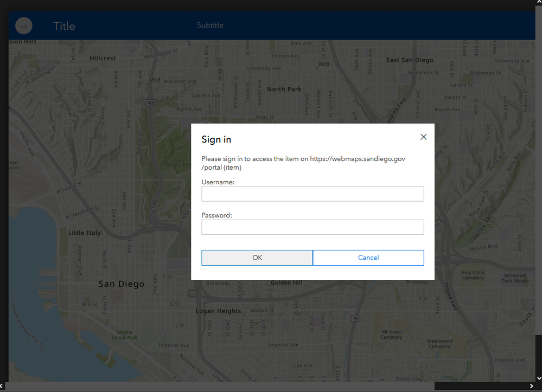Click the horizontal scrollbar left arrow
Screen dimensions: 542x392
coord(2,386)
